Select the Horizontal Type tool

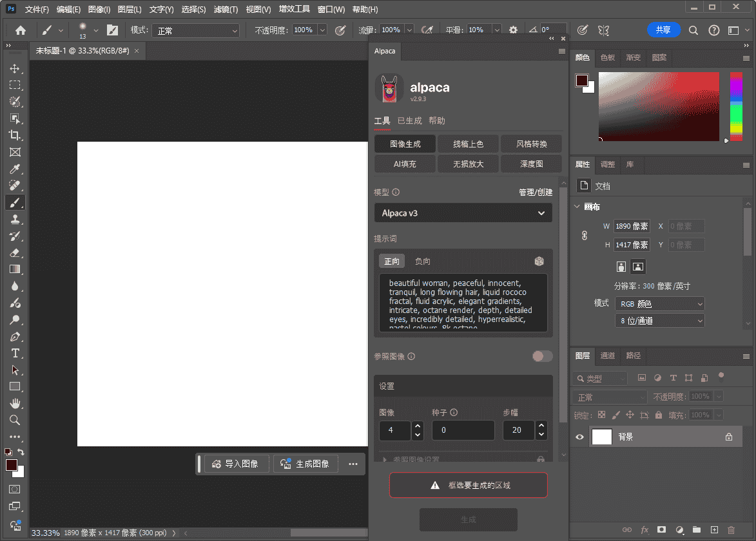pyautogui.click(x=15, y=353)
